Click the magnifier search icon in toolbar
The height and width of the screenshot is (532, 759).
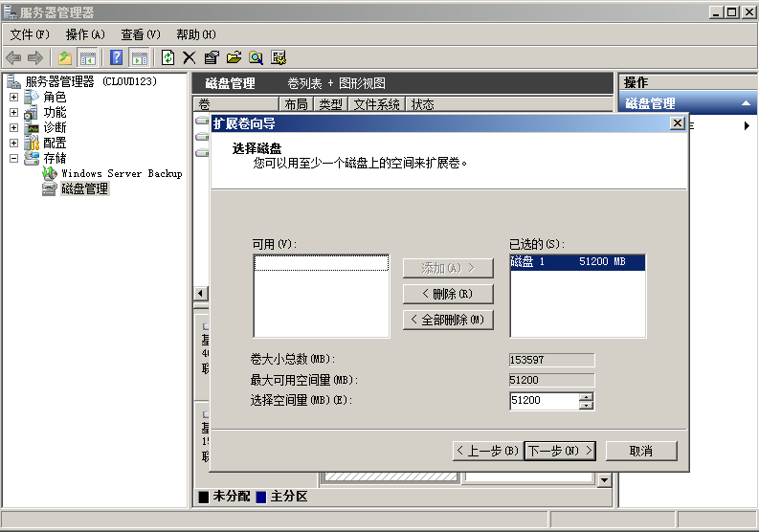point(256,57)
